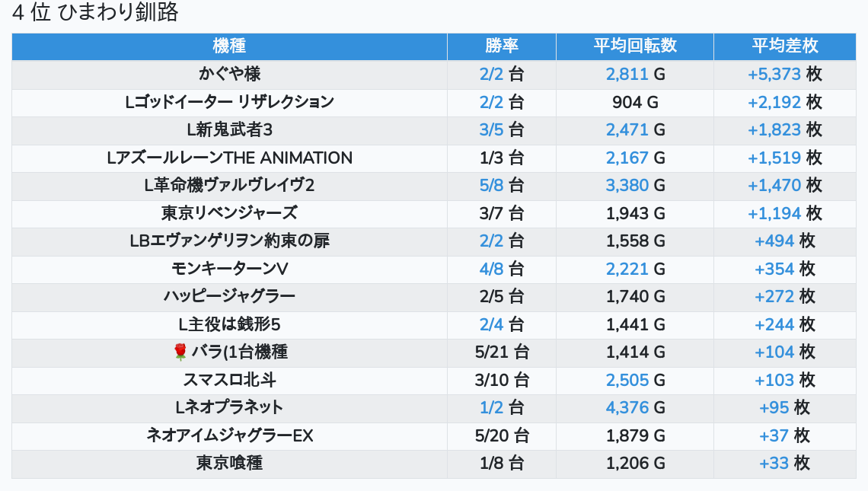Sort by the 機種 column header
The width and height of the screenshot is (868, 491).
229,46
